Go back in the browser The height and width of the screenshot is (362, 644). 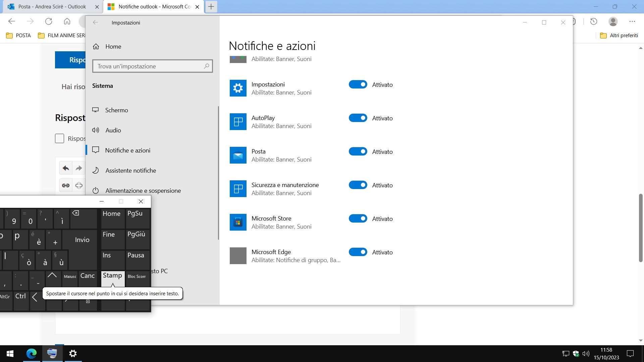(12, 21)
